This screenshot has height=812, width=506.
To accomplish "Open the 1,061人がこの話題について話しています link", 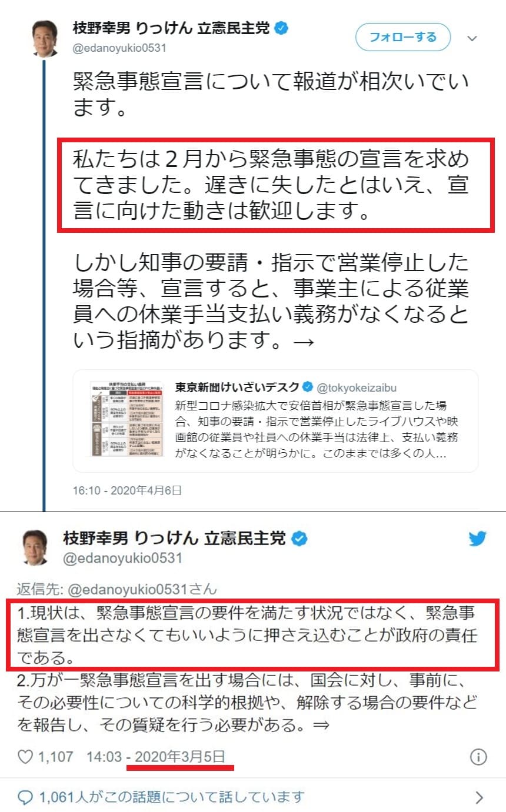I will pos(172,797).
